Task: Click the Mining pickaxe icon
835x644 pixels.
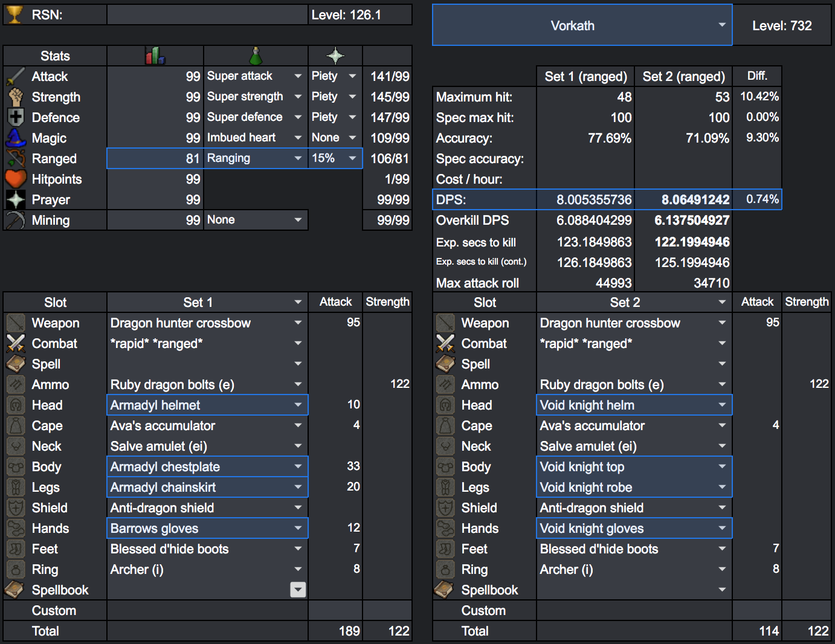Action: (16, 220)
